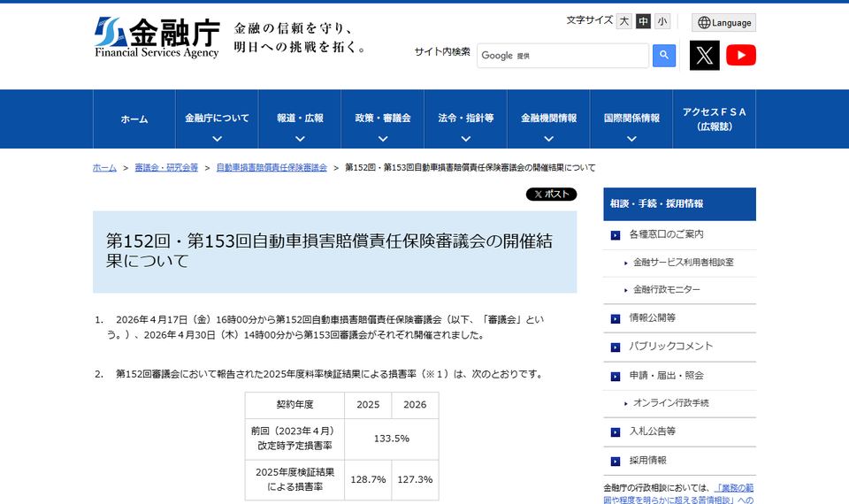Open the YouTube channel icon

click(741, 55)
